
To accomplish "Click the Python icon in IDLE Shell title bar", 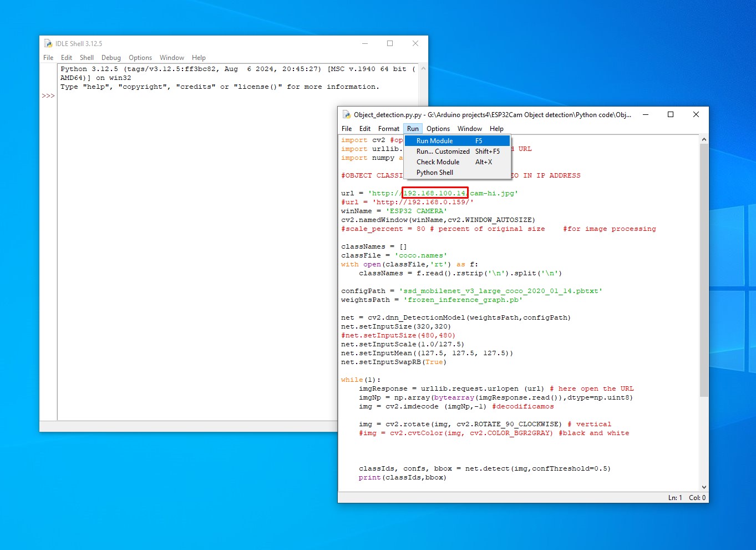I will tap(48, 43).
